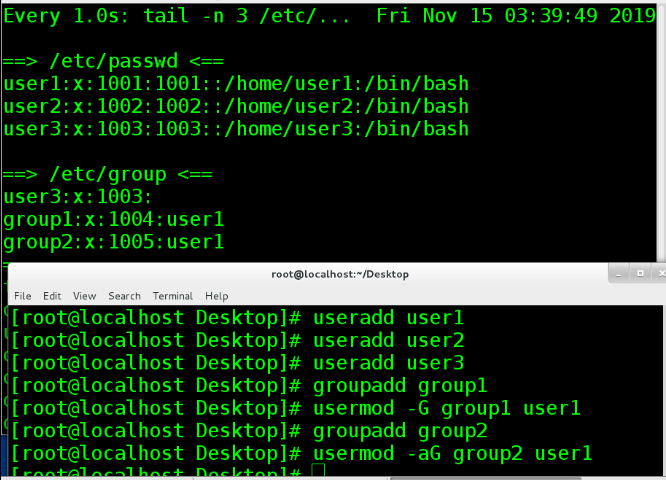This screenshot has width=666, height=480.
Task: Click the 'useradd user2' command line
Action: point(237,340)
